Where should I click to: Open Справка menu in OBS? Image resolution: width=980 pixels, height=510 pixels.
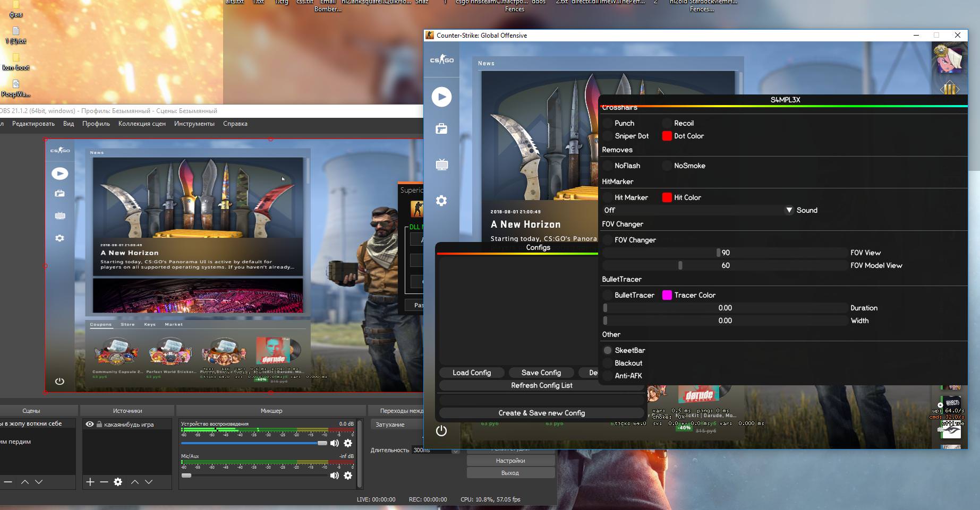point(235,124)
